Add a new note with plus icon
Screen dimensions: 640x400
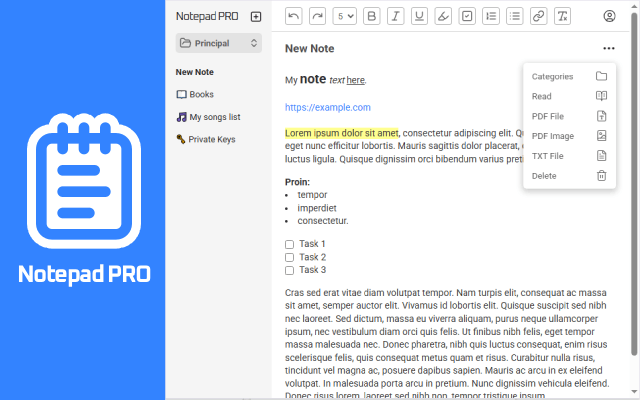tap(256, 17)
